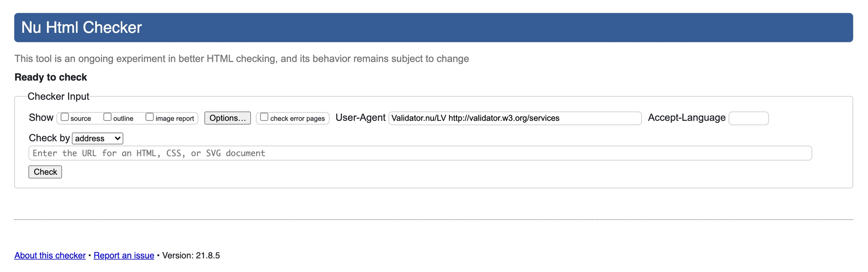This screenshot has height=272, width=868.
Task: Focus the document URL input field
Action: tap(420, 153)
